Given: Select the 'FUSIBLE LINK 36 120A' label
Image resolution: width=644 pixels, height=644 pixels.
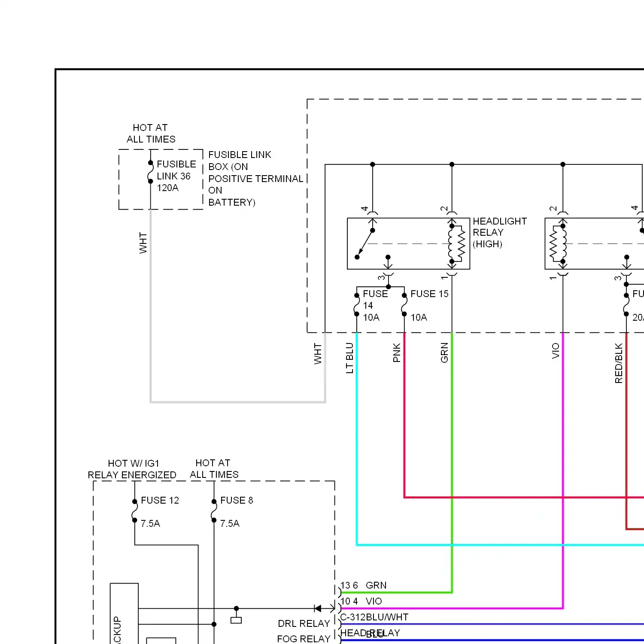Looking at the screenshot, I should click(x=176, y=176).
